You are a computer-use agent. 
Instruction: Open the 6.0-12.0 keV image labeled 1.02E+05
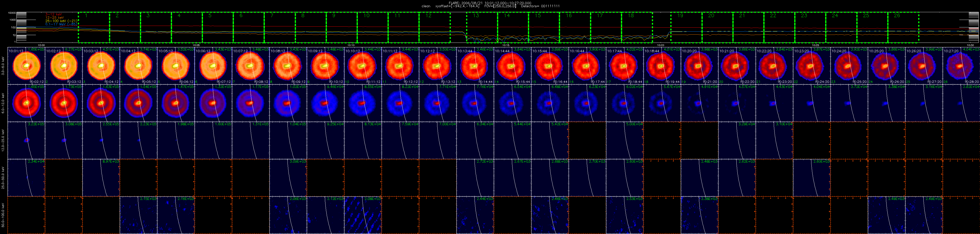(288, 103)
